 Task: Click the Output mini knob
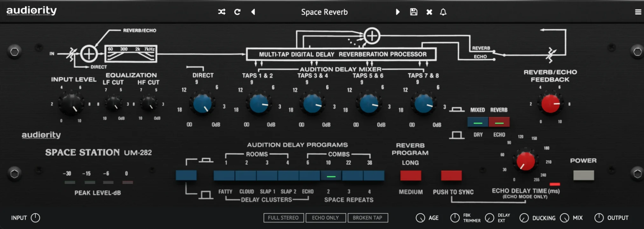[x=599, y=218]
